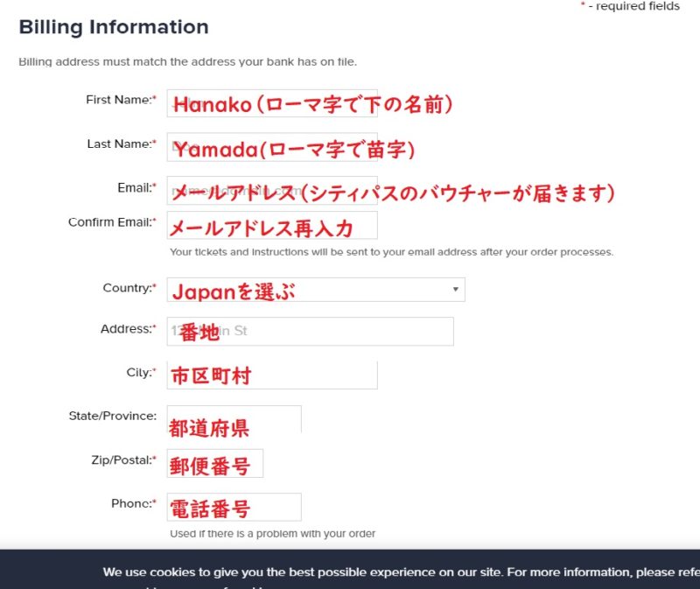Click the Email label

[x=137, y=187]
